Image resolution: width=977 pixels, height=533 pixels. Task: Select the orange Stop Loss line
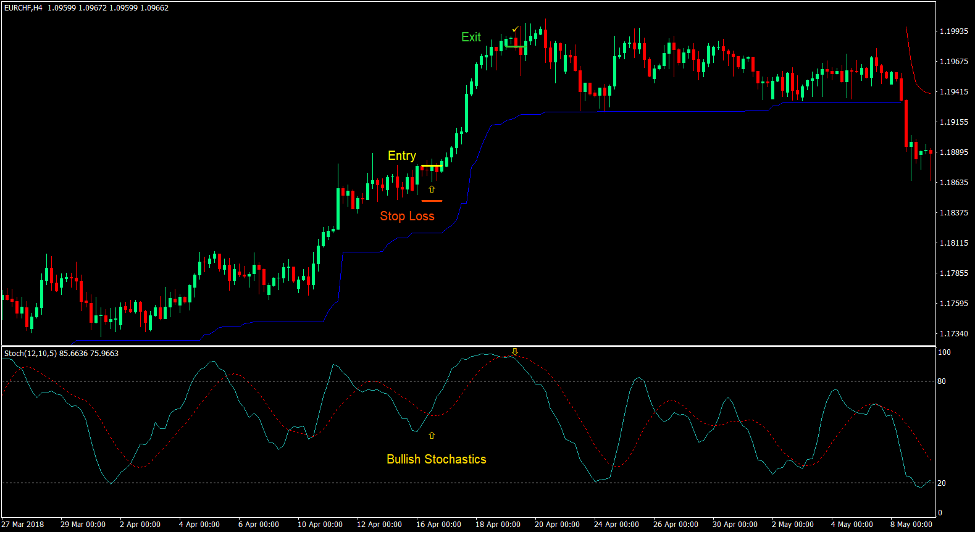click(432, 201)
